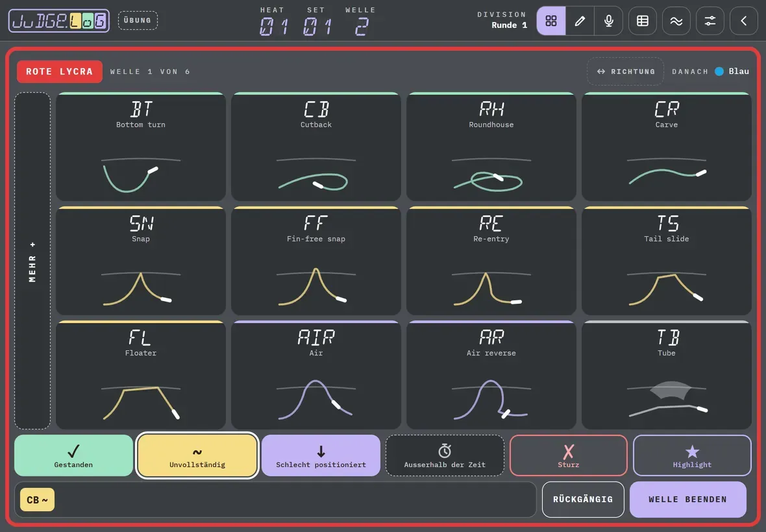Flag the maneuver as Highlight
Viewport: 766px width, 532px height.
[x=692, y=455]
